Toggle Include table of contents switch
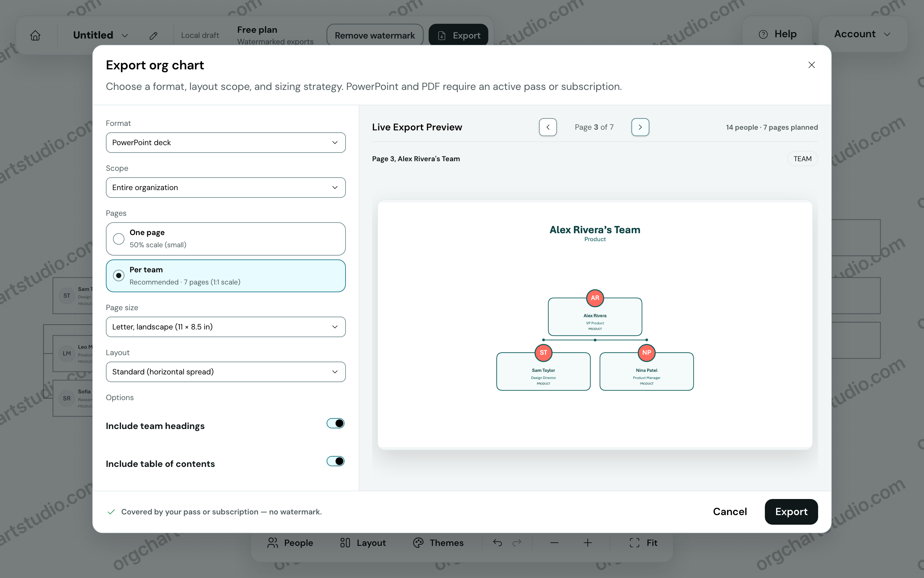This screenshot has width=924, height=578. [336, 461]
